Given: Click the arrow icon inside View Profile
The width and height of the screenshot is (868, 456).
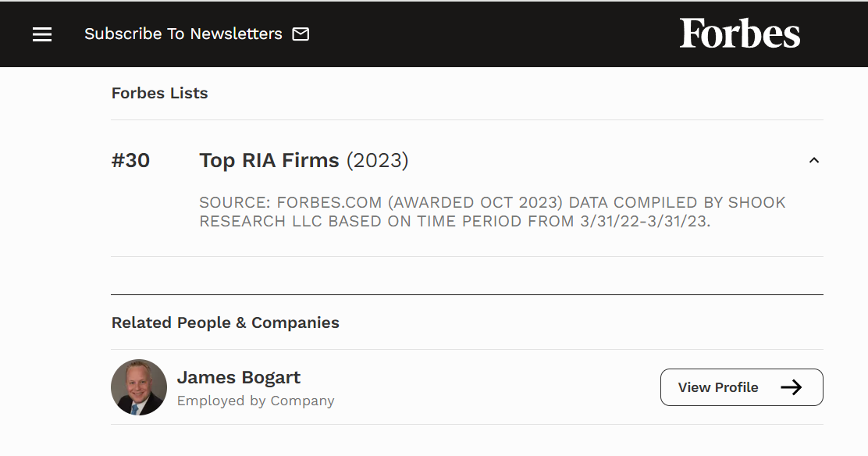Looking at the screenshot, I should click(791, 387).
